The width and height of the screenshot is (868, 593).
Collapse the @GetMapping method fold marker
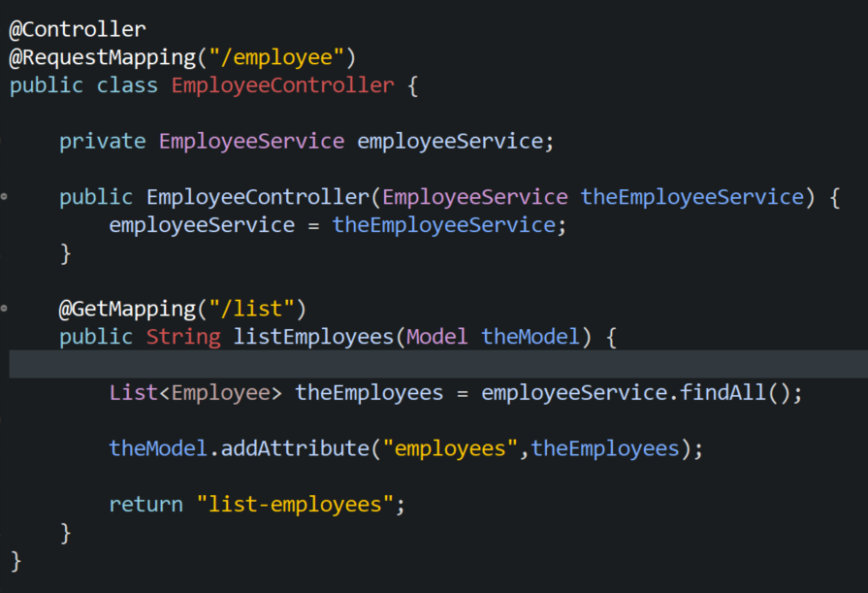coord(4,308)
